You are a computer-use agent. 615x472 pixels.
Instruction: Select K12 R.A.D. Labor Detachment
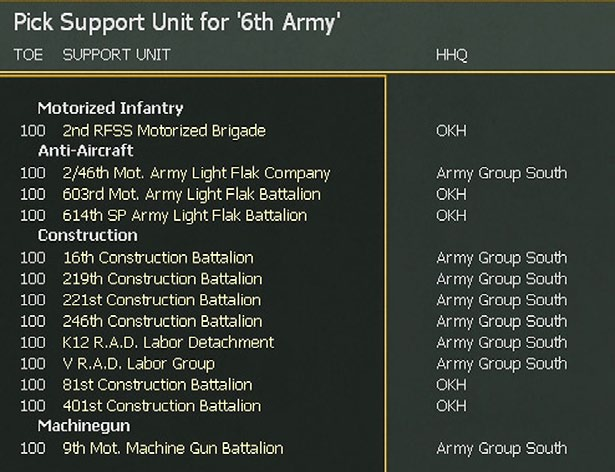pos(168,342)
